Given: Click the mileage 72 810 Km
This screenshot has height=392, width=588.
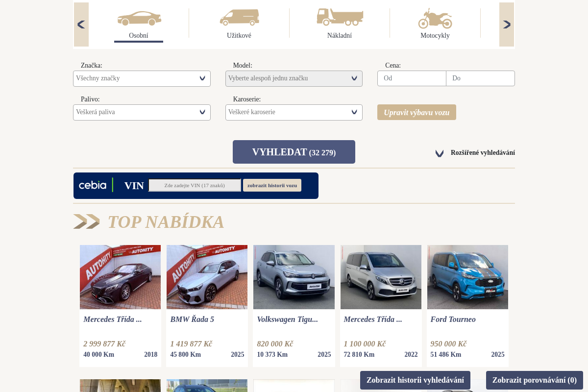Looking at the screenshot, I should pyautogui.click(x=359, y=355).
